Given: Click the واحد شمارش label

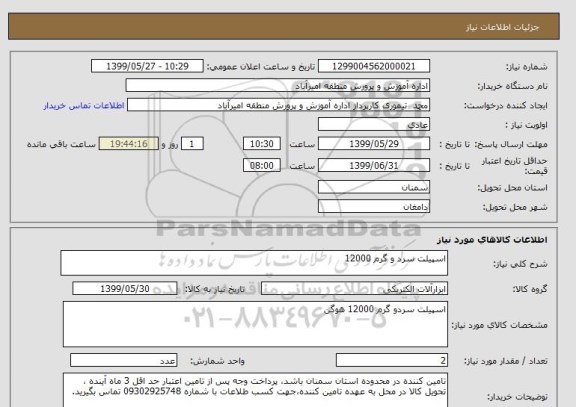Looking at the screenshot, I should click(x=217, y=361).
